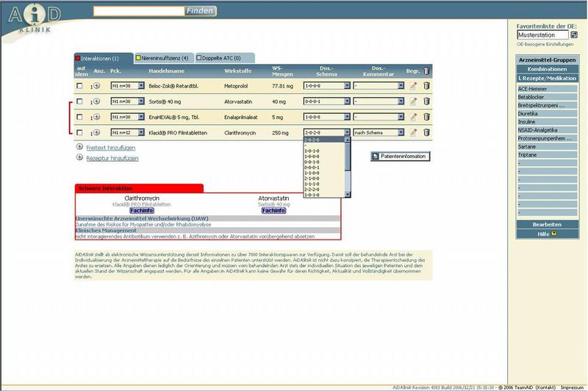The image size is (588, 391).
Task: Click Rezeptur hinzufügen link
Action: pyautogui.click(x=112, y=158)
